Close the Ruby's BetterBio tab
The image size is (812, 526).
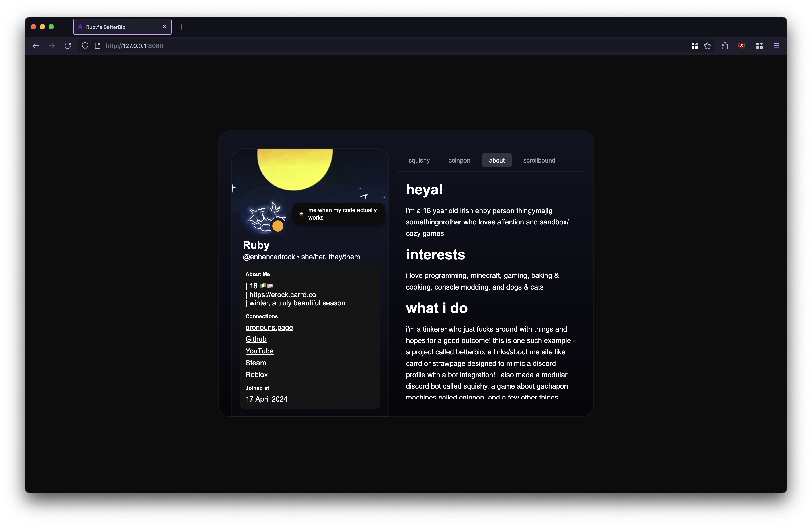pos(164,27)
